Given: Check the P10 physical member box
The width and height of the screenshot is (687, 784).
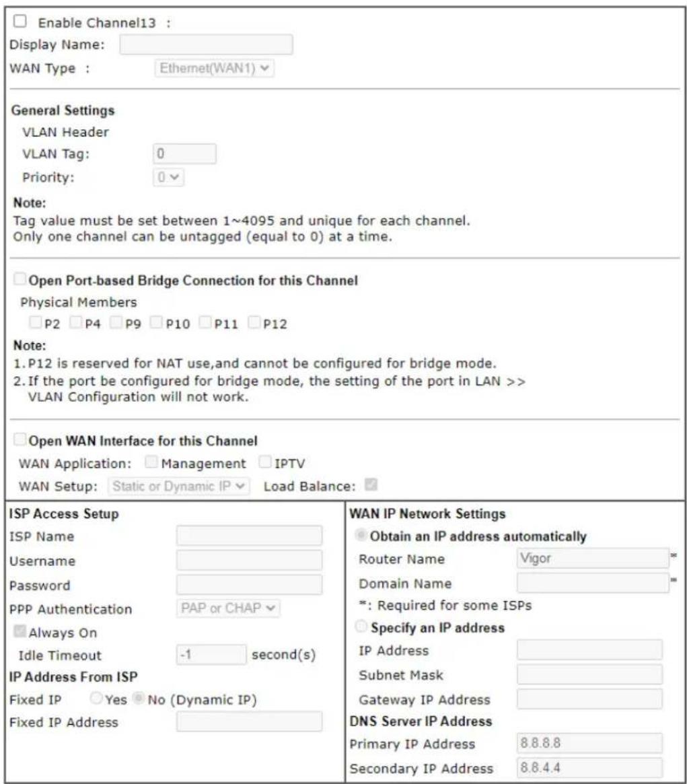Looking at the screenshot, I should pyautogui.click(x=157, y=322).
